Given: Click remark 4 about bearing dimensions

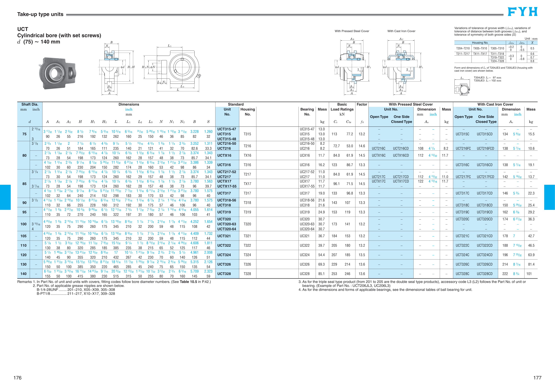Looking at the screenshot, I should click(x=385, y=290).
